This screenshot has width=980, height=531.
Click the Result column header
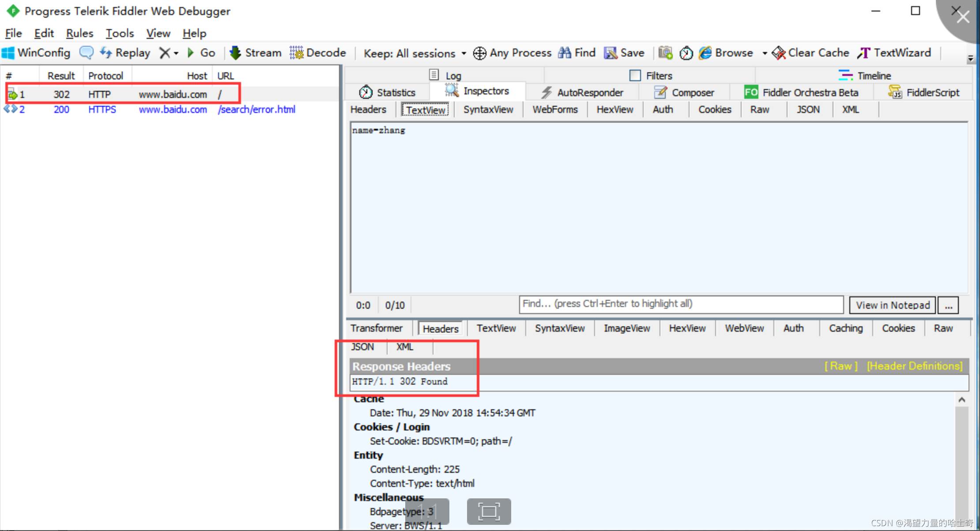click(x=61, y=76)
